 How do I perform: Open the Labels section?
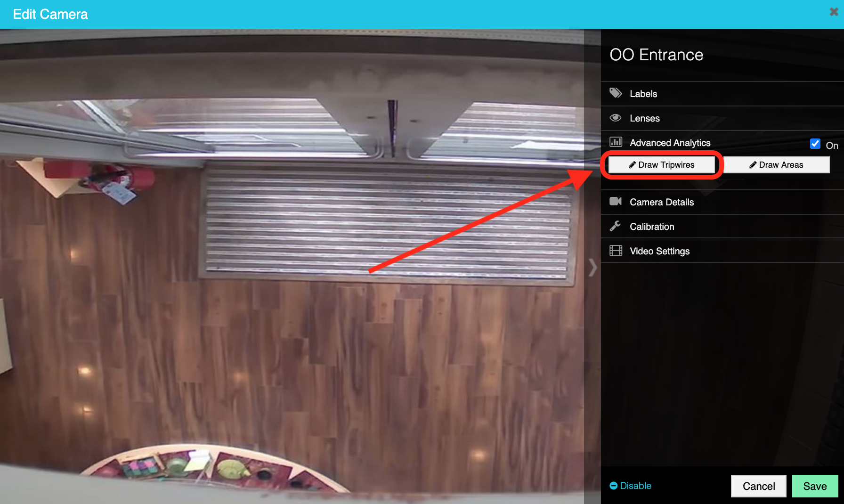pos(722,94)
